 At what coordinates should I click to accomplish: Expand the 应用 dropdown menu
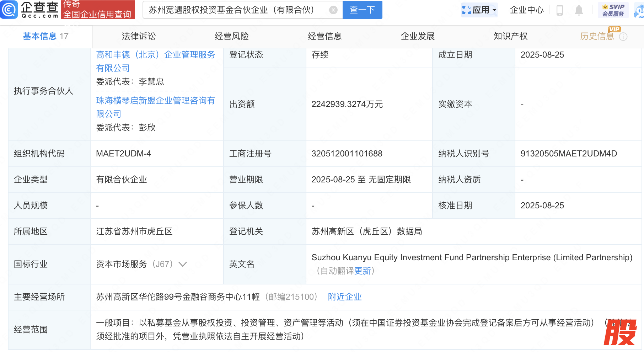[x=479, y=10]
